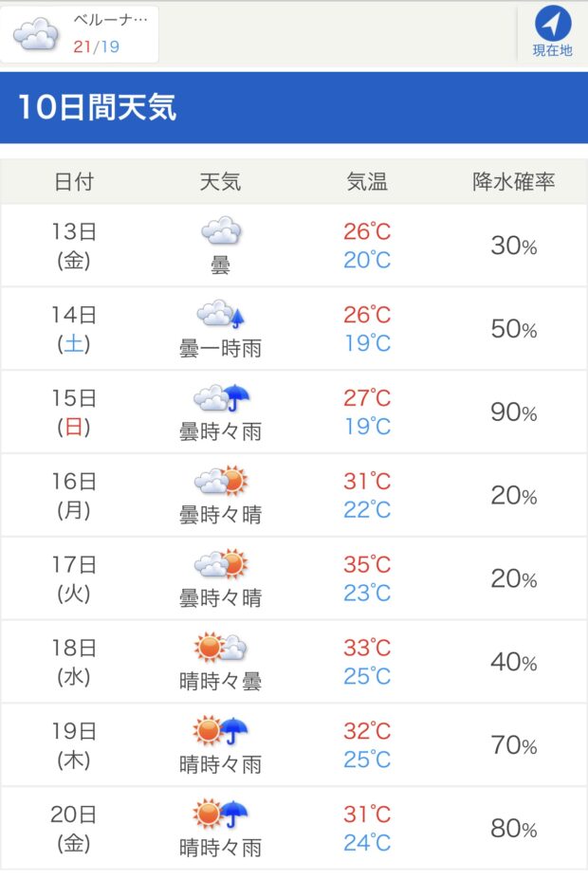Select the cloud and sun icon for 17日
This screenshot has height=879, width=588.
click(221, 563)
